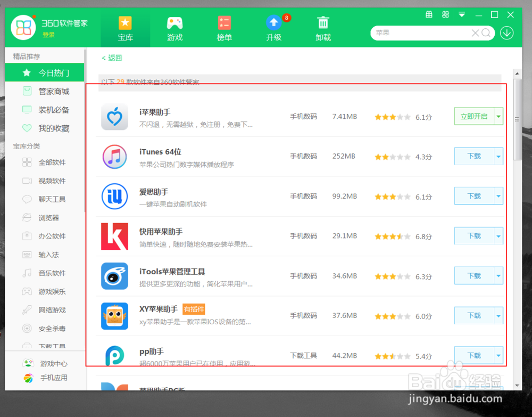532x417 pixels.
Task: Click the gift box icon in title bar
Action: 429,14
